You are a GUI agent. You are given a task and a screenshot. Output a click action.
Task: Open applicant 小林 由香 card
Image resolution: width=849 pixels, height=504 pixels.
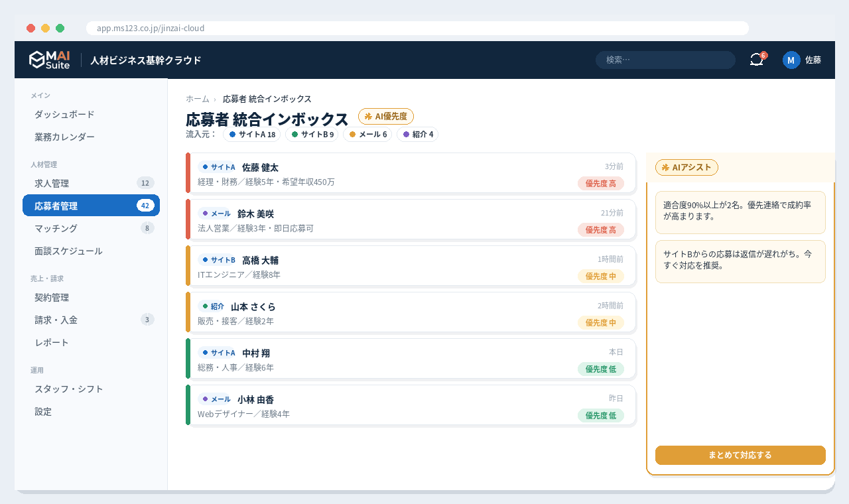coord(411,405)
